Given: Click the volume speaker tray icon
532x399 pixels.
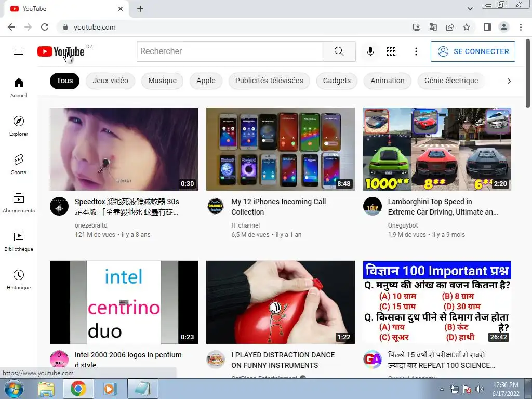Looking at the screenshot, I should pos(480,389).
